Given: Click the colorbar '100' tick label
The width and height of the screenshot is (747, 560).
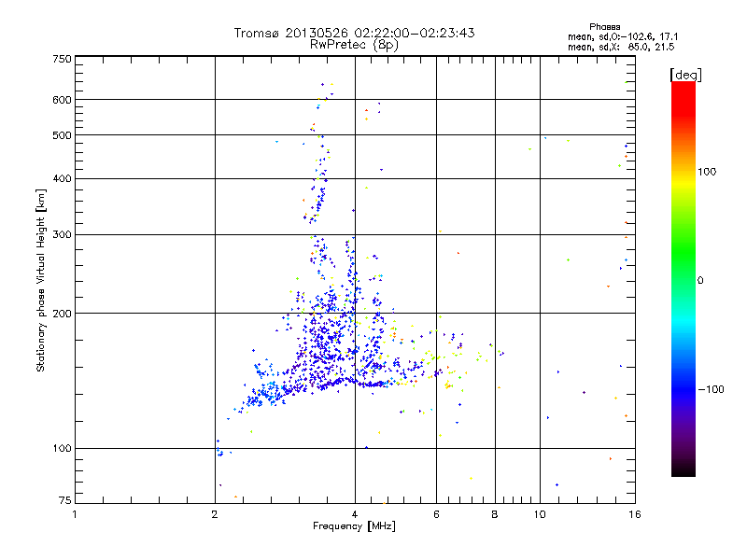Looking at the screenshot, I should click(707, 172).
